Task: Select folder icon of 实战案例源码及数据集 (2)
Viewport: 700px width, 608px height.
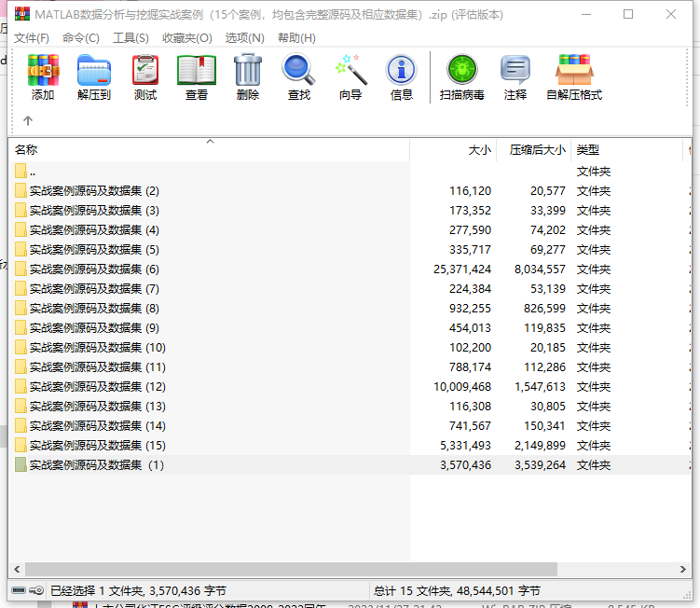Action: pos(21,191)
